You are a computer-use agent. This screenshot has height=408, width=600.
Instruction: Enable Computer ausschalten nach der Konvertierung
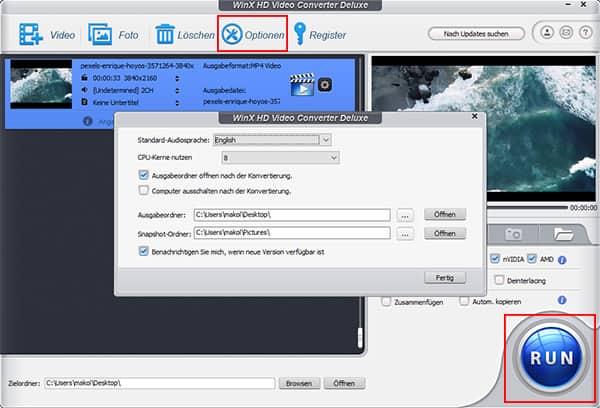[143, 190]
